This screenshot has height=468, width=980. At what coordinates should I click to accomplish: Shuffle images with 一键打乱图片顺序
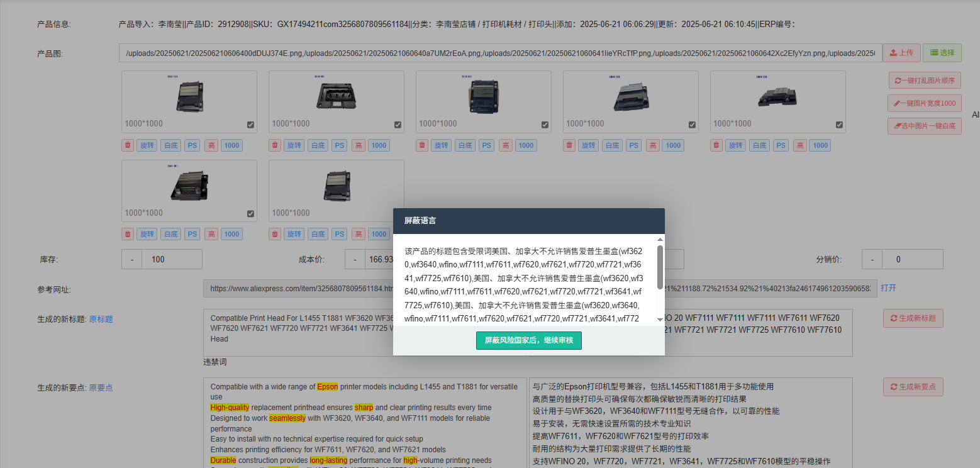(925, 81)
